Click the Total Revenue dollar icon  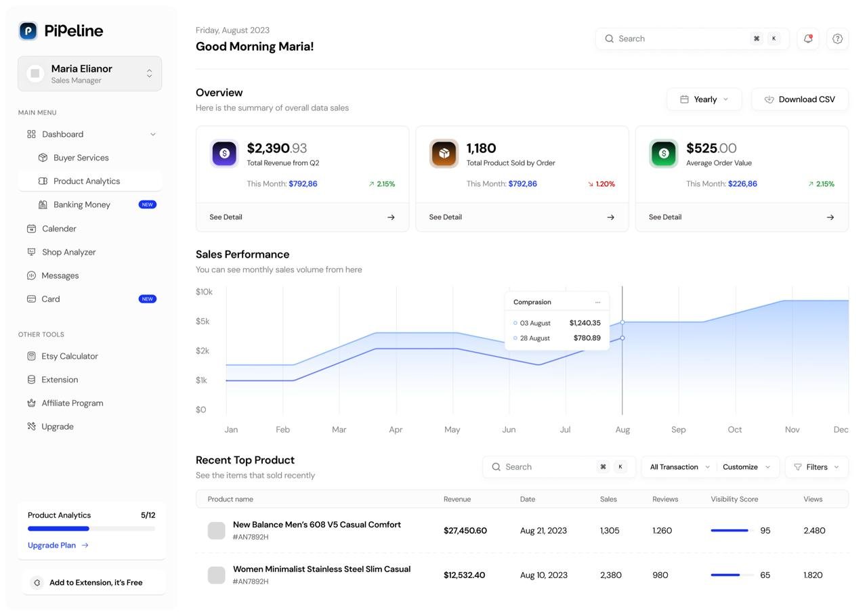(x=224, y=154)
